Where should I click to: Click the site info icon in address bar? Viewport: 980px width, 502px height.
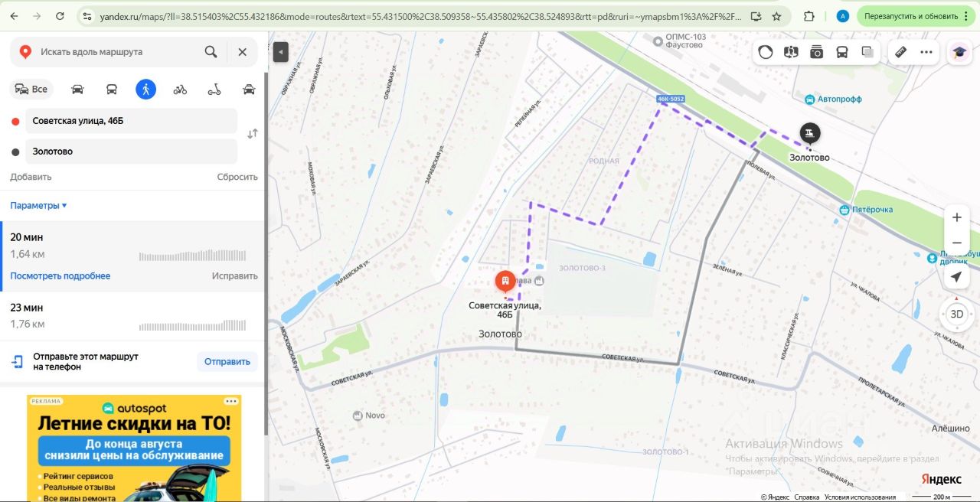point(87,15)
